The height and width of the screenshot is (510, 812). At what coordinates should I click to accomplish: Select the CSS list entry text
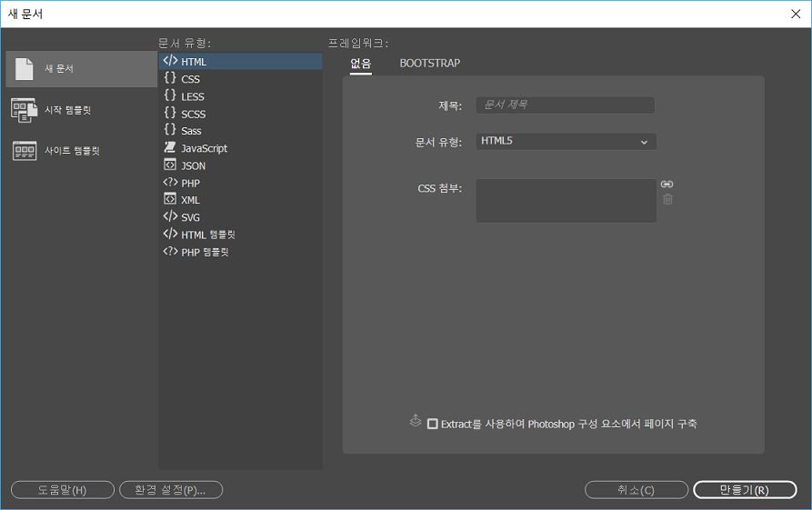pyautogui.click(x=190, y=79)
